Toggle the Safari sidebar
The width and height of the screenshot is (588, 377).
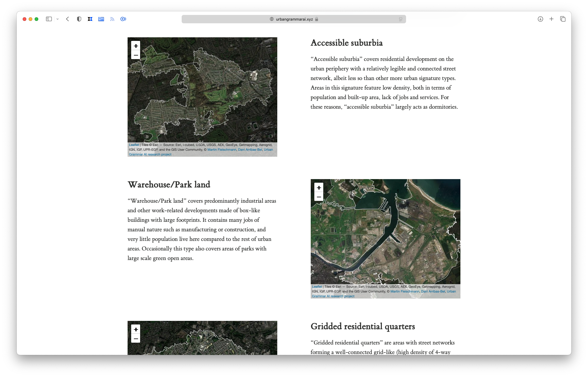[49, 19]
